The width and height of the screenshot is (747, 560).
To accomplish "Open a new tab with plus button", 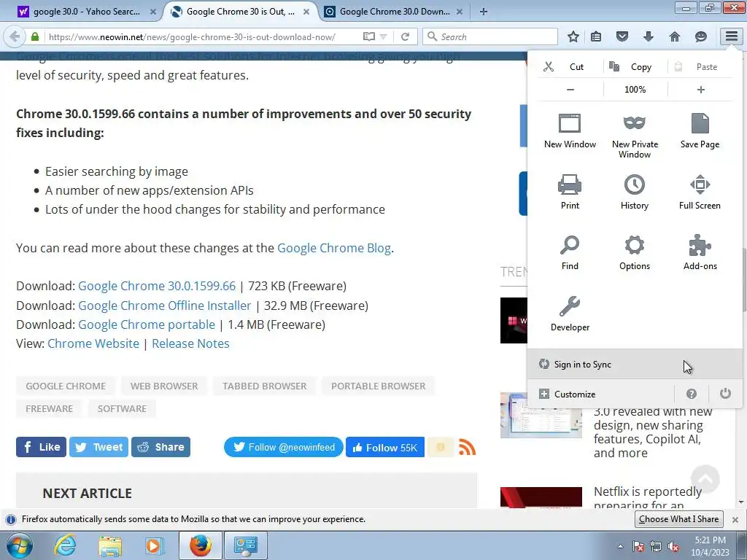I will pyautogui.click(x=483, y=12).
